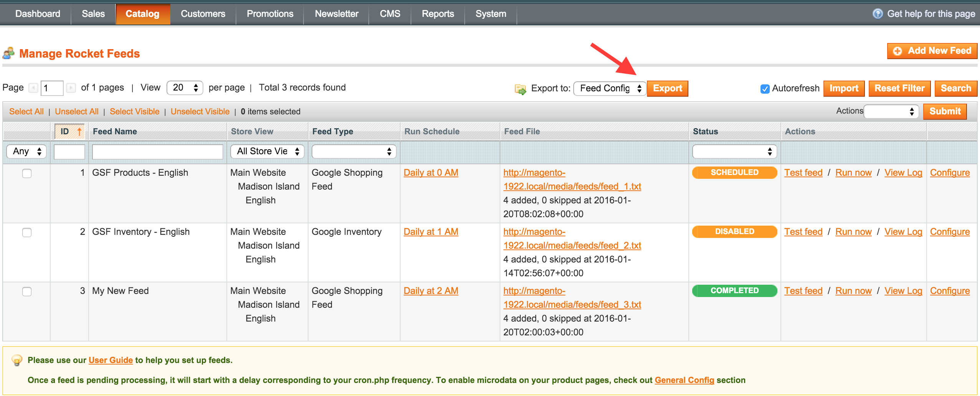Toggle the Autorefresh checkbox
Viewport: 980px width, 396px height.
click(x=765, y=89)
